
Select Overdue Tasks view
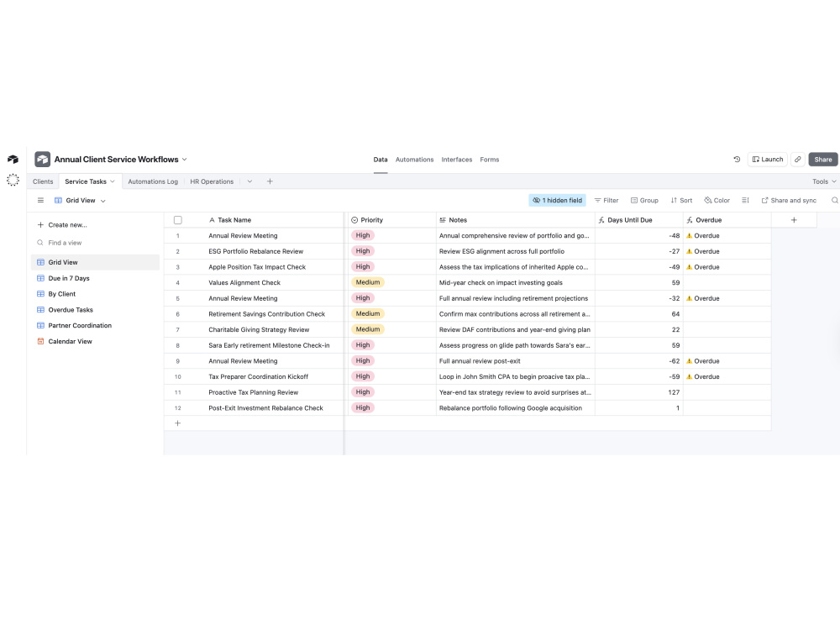tap(96, 310)
